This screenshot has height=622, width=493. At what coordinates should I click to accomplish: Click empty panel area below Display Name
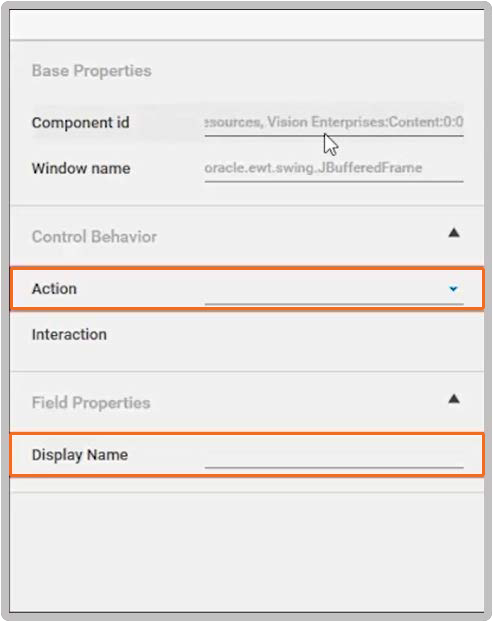coord(247,551)
